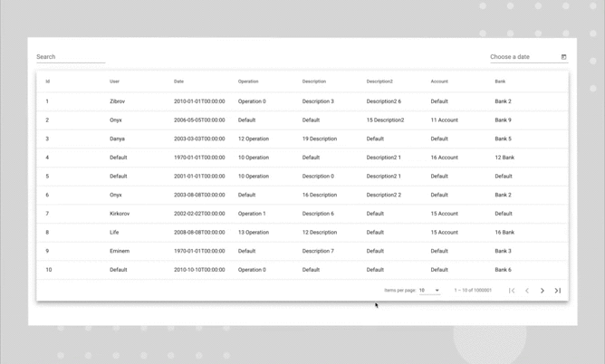Click the date '2008-08-08T00:00:00'
Image resolution: width=605 pixels, height=364 pixels.
click(x=199, y=232)
